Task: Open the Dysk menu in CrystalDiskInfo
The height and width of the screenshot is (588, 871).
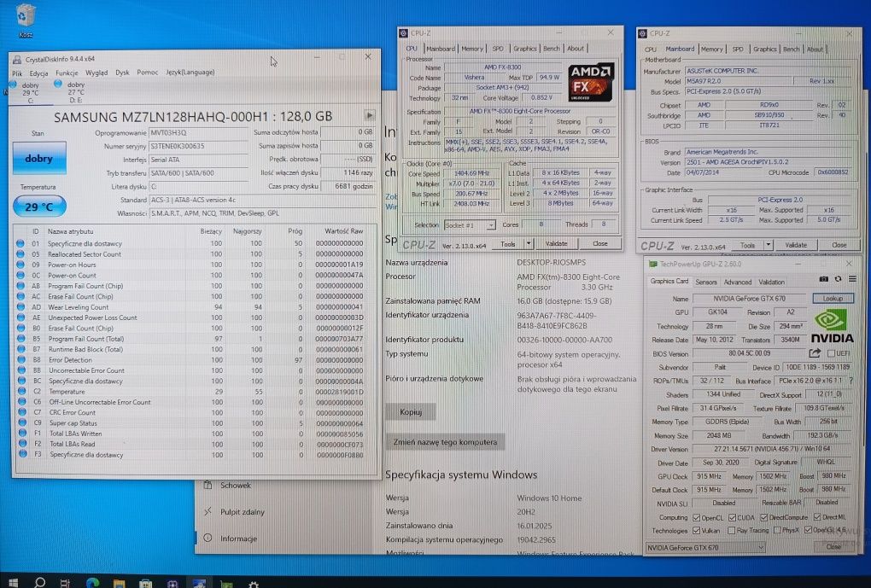Action: 122,73
